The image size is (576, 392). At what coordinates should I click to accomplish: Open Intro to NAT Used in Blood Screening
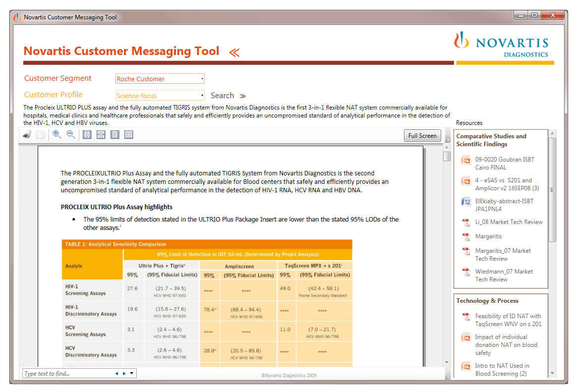coord(502,370)
